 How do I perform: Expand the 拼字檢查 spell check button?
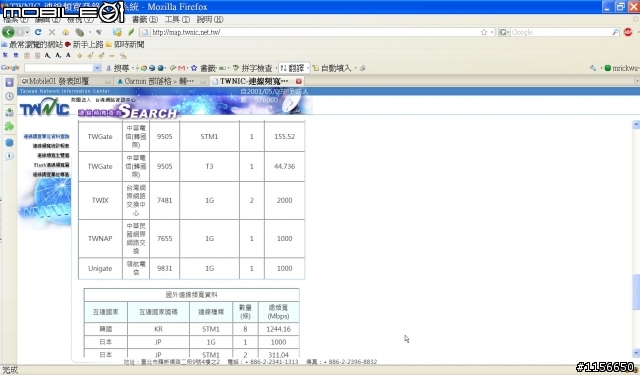tap(276, 68)
